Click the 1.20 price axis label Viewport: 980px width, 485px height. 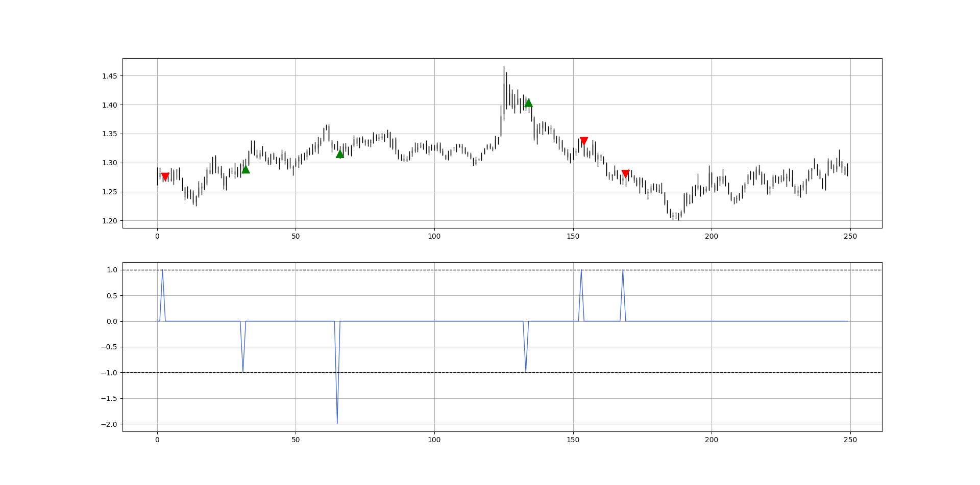(x=110, y=221)
